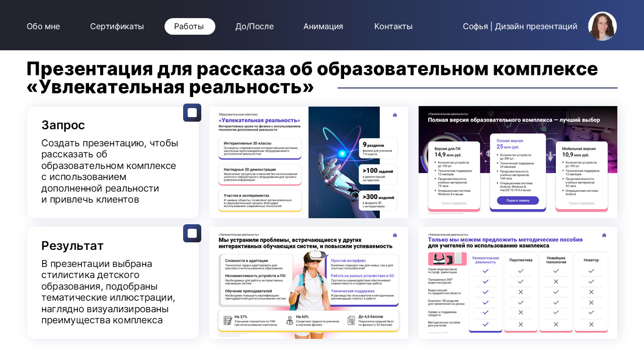The height and width of the screenshot is (362, 644).
Task: Click «Узнать подробнее» under «Мобильная версия»
Action: (x=582, y=203)
